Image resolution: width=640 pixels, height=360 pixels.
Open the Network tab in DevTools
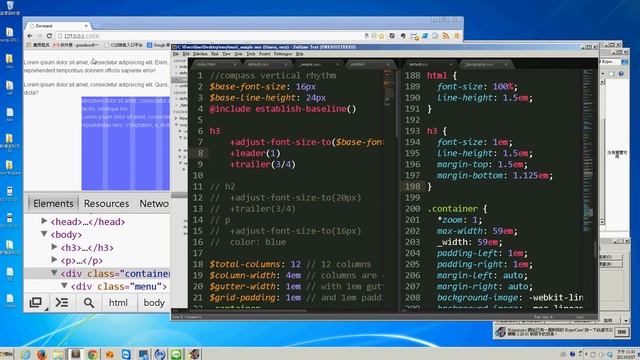click(154, 203)
